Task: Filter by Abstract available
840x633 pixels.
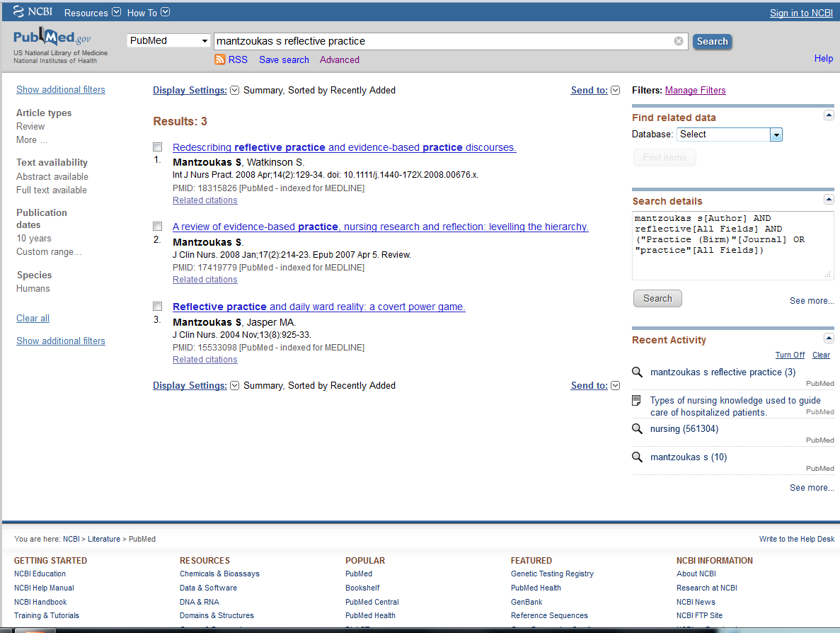Action: [x=52, y=176]
